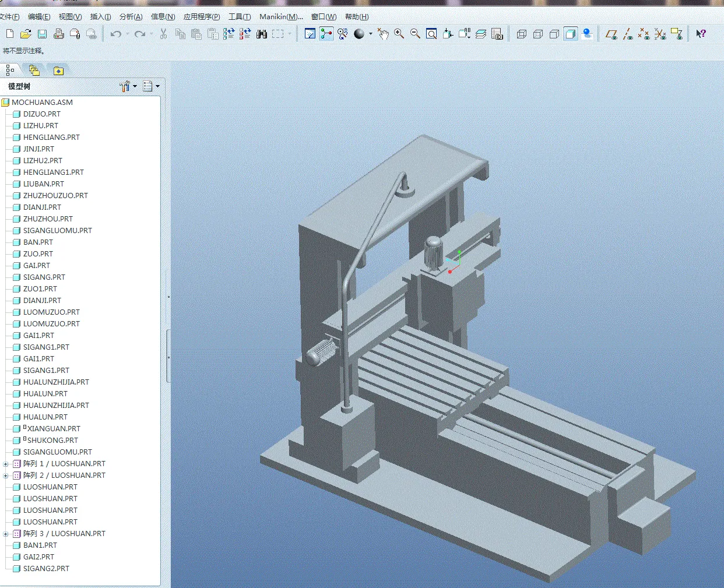Click the Refit view icon

coord(431,34)
